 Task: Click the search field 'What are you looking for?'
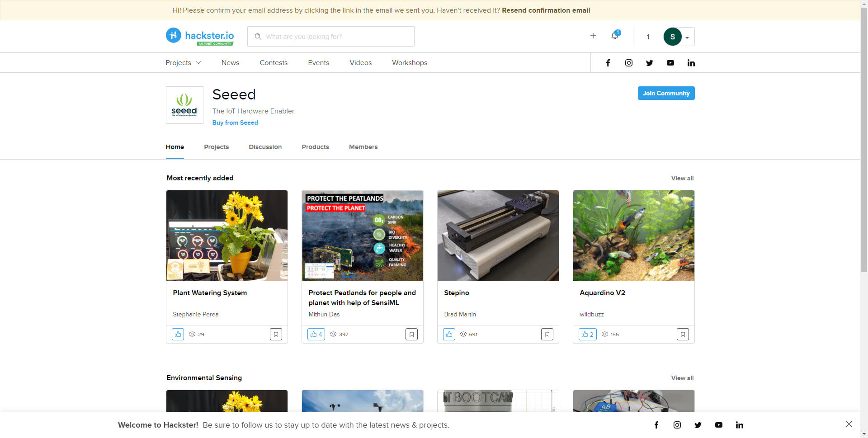click(331, 37)
